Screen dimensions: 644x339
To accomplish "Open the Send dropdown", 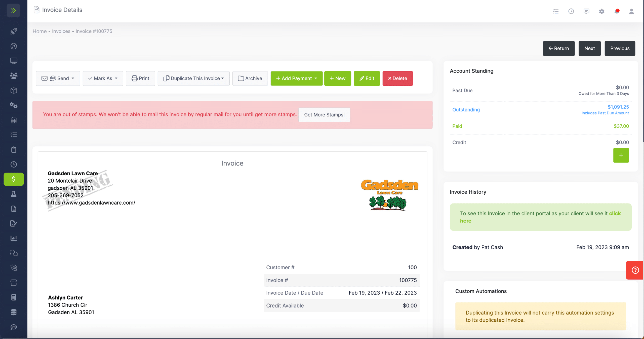I will pyautogui.click(x=58, y=78).
